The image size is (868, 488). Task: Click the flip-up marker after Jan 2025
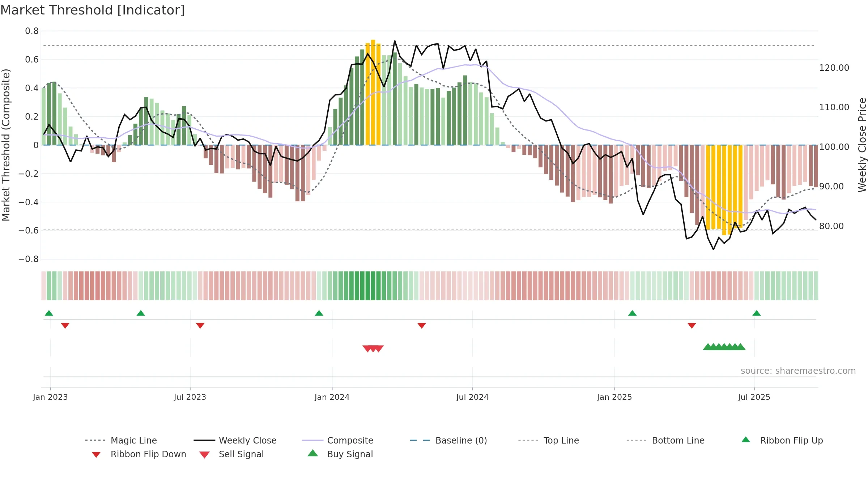[x=632, y=313]
